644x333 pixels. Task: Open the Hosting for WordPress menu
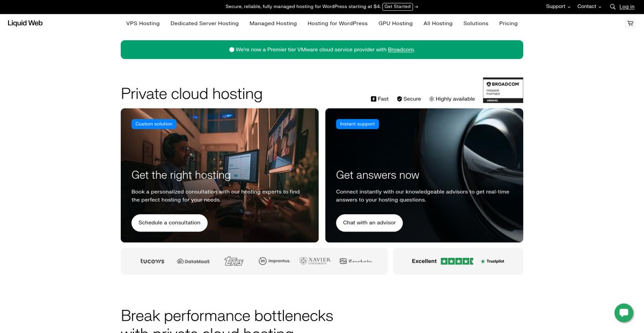(338, 24)
